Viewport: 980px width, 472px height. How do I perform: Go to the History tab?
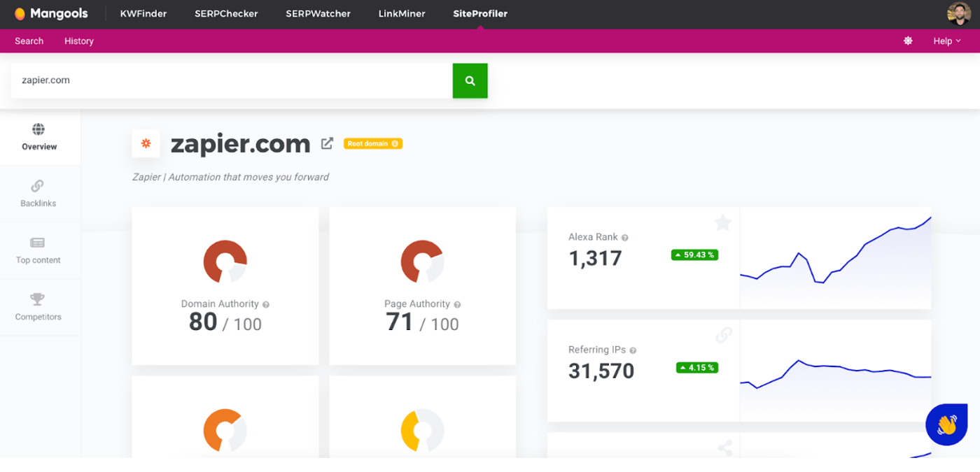[x=79, y=41]
